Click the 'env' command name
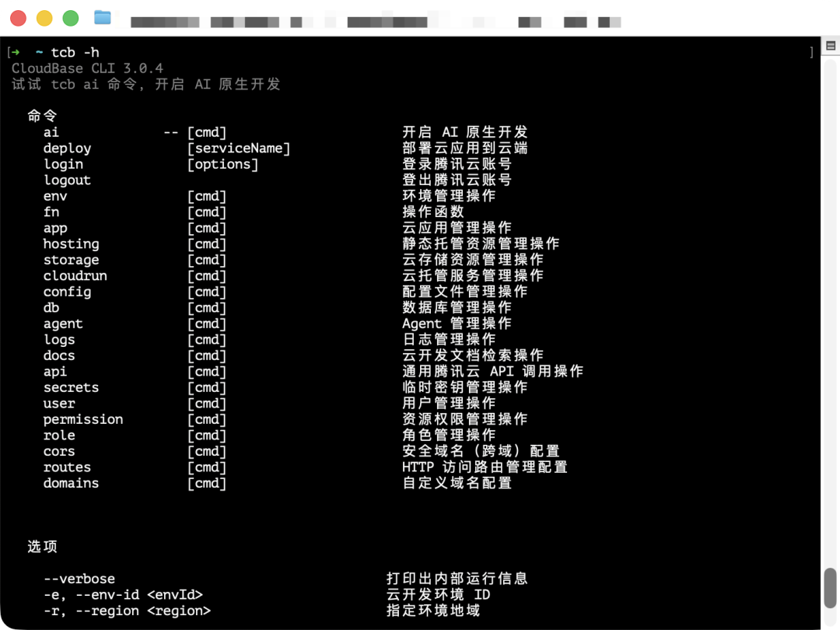 pos(55,196)
